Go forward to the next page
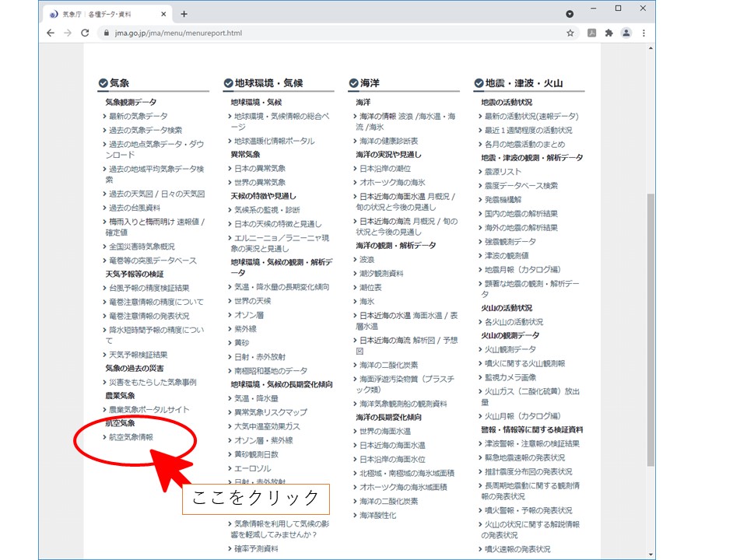 (x=68, y=33)
